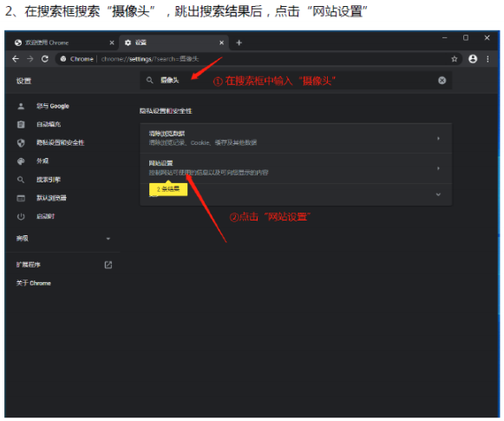
Task: Open new tab with plus icon
Action: point(239,43)
